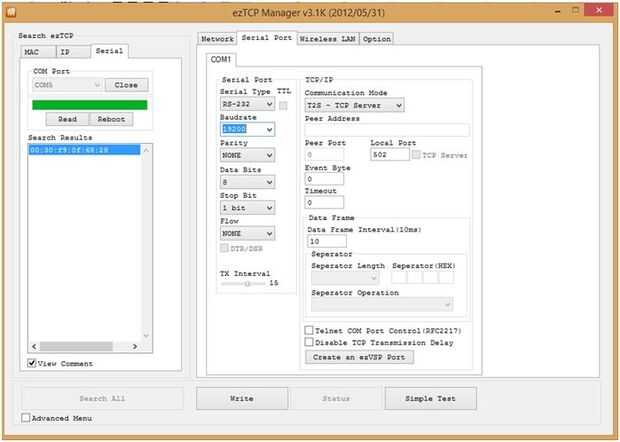This screenshot has height=442, width=620.
Task: Toggle the DTR/DSR checkbox
Action: (x=224, y=248)
